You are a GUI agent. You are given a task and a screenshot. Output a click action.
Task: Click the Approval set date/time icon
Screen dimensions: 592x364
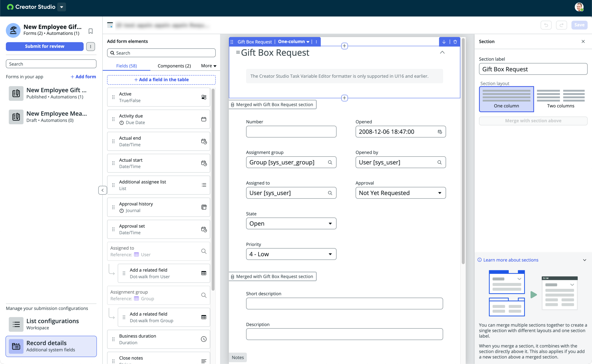click(x=204, y=229)
